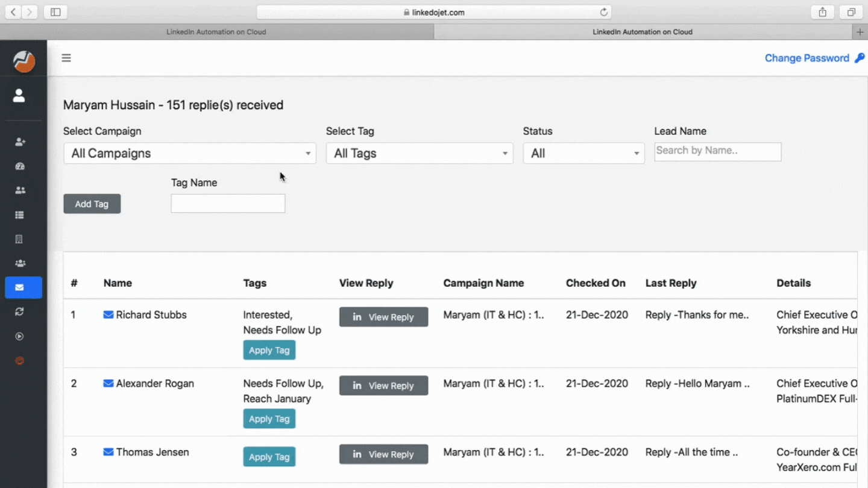Open the Select Tag dropdown
The height and width of the screenshot is (488, 868).
[420, 153]
